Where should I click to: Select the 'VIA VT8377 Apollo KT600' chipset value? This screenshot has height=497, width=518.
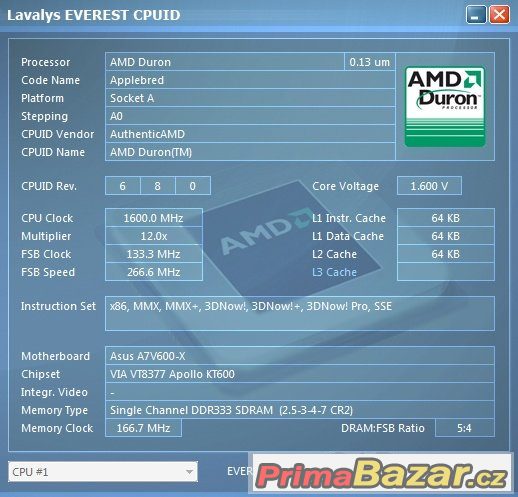(x=300, y=374)
